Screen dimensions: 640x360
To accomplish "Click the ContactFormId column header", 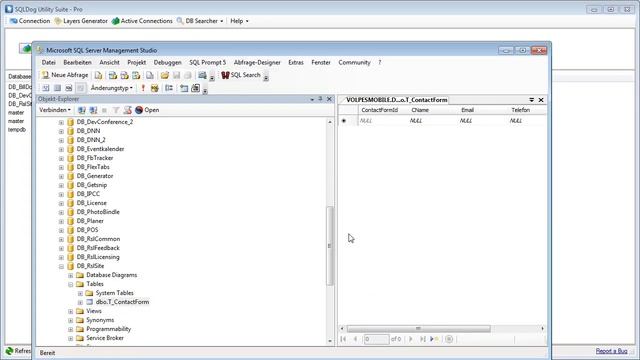I will [380, 110].
